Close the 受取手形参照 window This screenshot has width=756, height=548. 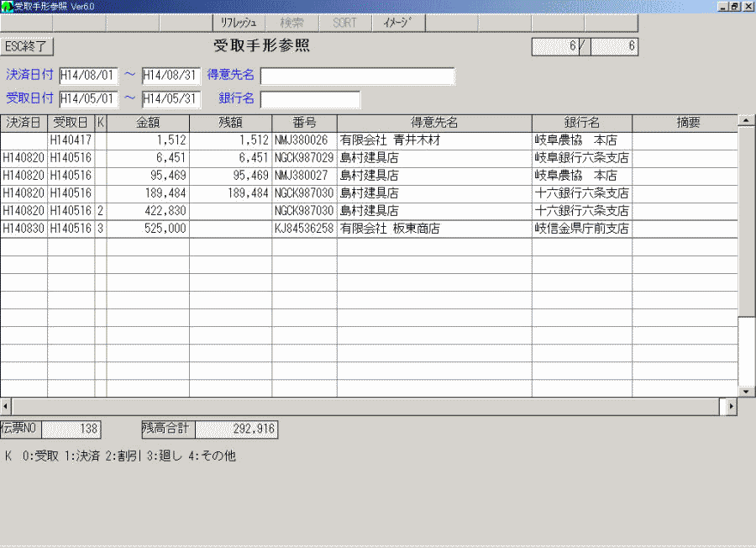click(748, 6)
